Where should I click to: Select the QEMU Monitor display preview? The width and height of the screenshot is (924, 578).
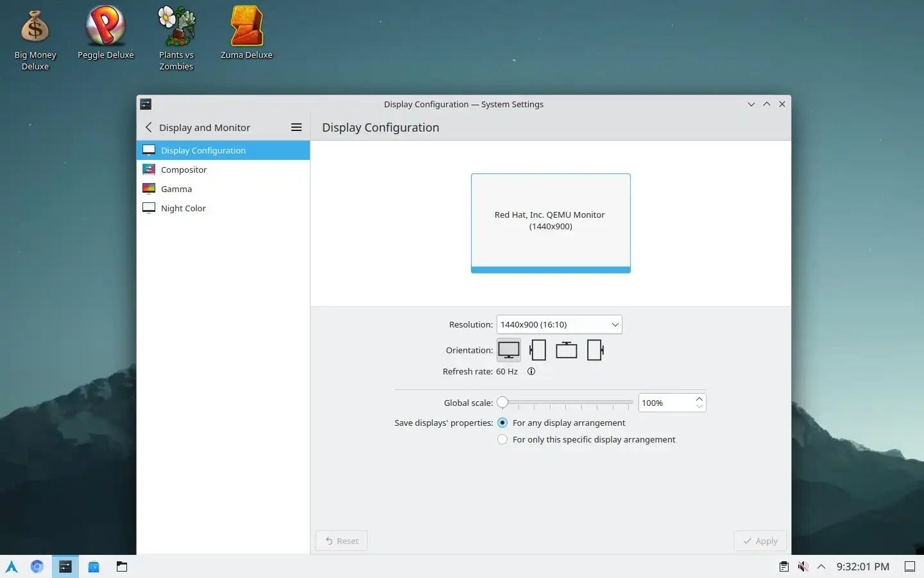point(551,223)
